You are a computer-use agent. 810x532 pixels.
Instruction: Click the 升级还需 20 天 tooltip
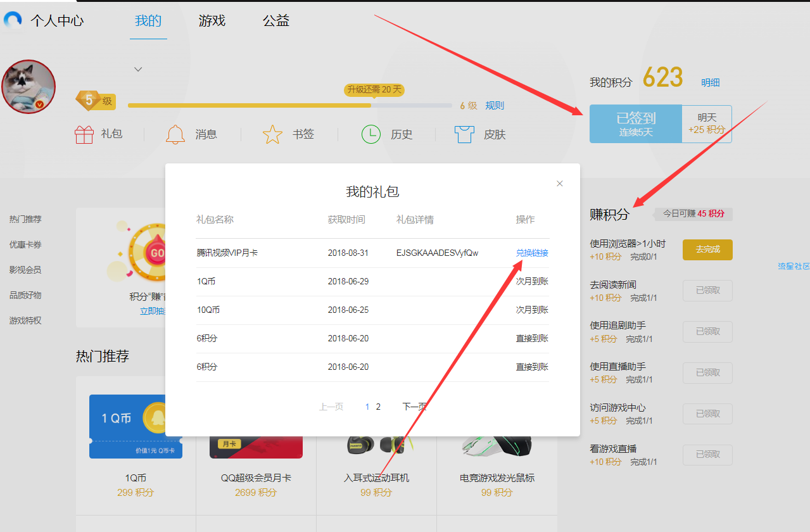click(374, 90)
